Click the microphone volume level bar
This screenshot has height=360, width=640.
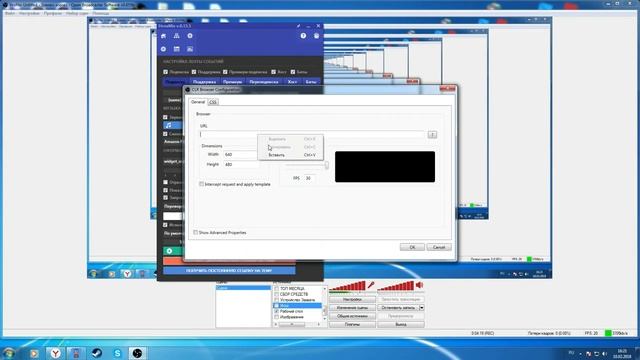[347, 286]
